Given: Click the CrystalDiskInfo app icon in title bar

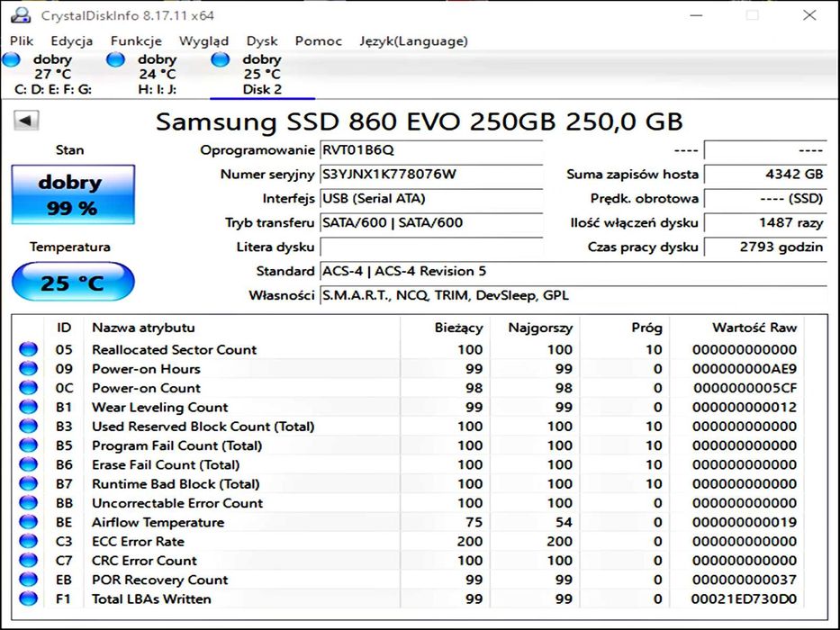Looking at the screenshot, I should (20, 15).
